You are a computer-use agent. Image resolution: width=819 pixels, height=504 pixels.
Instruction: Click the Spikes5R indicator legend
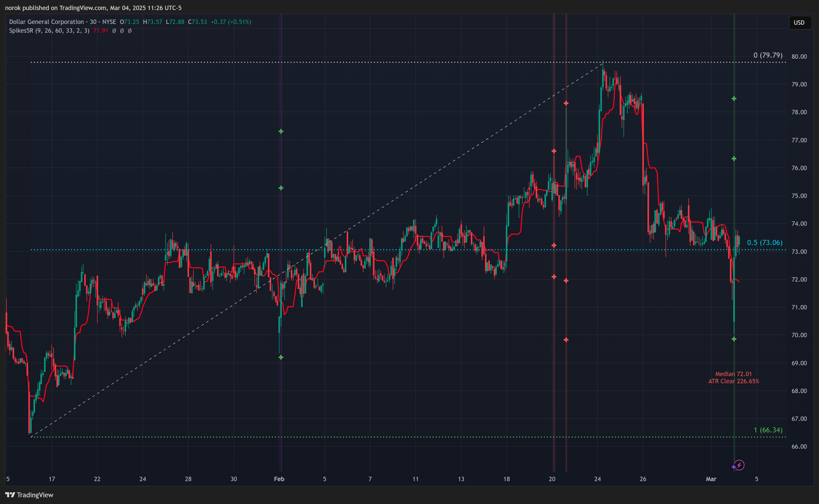(x=49, y=31)
